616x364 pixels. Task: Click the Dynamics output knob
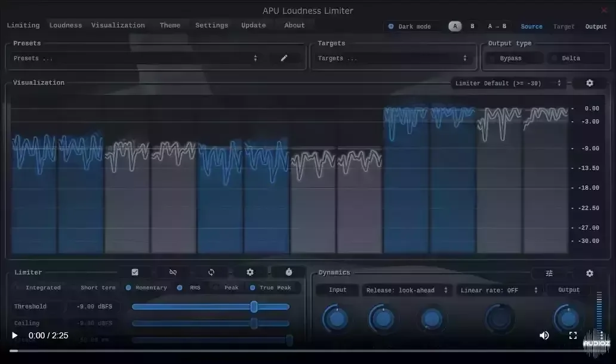click(x=567, y=319)
